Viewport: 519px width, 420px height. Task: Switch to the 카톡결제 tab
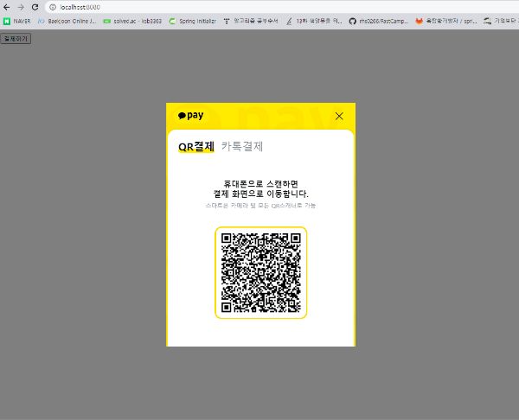point(242,147)
